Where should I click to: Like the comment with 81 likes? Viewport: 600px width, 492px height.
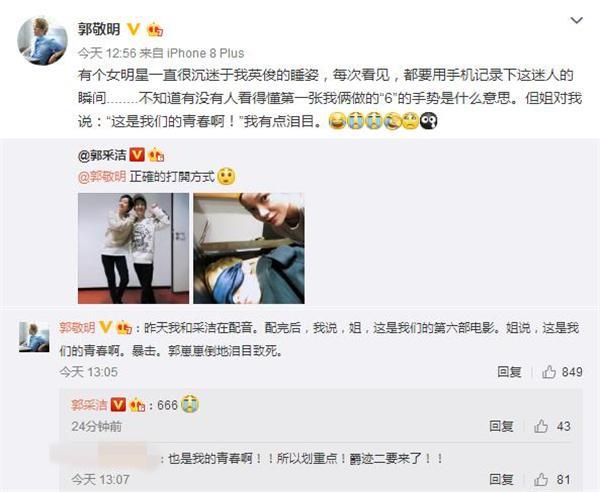[x=552, y=479]
